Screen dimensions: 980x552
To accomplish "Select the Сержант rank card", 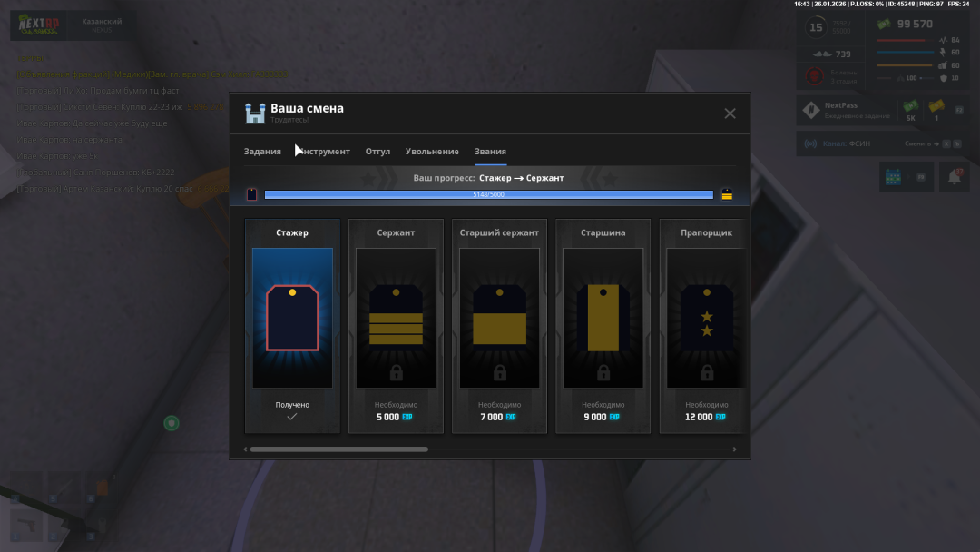I will point(396,326).
